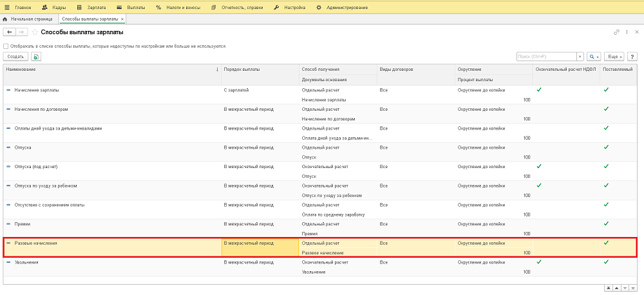Click the get link chain icon
Screen dimensions: 644x295
[x=616, y=32]
